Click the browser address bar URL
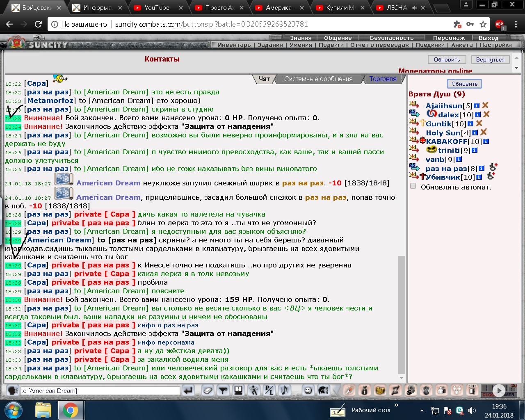 (x=211, y=24)
